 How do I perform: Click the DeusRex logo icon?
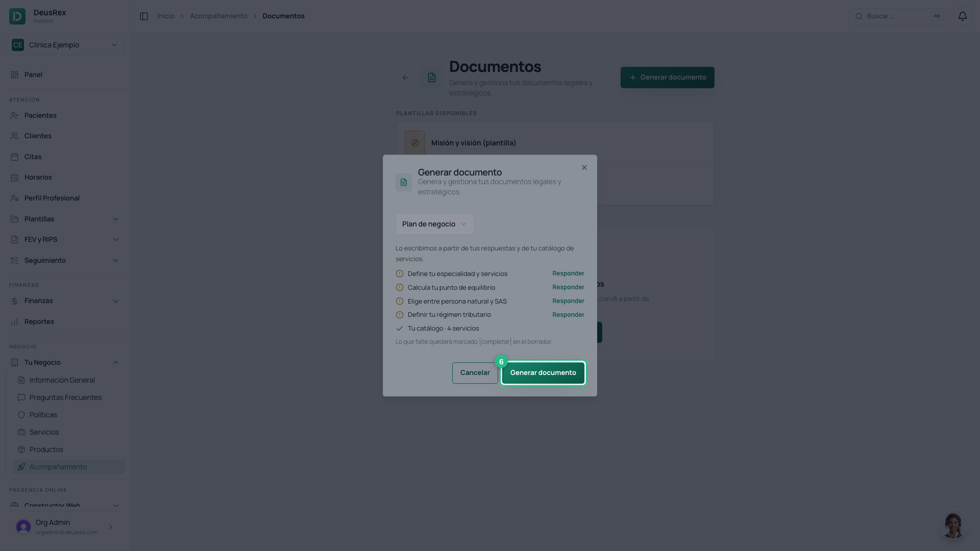[17, 16]
